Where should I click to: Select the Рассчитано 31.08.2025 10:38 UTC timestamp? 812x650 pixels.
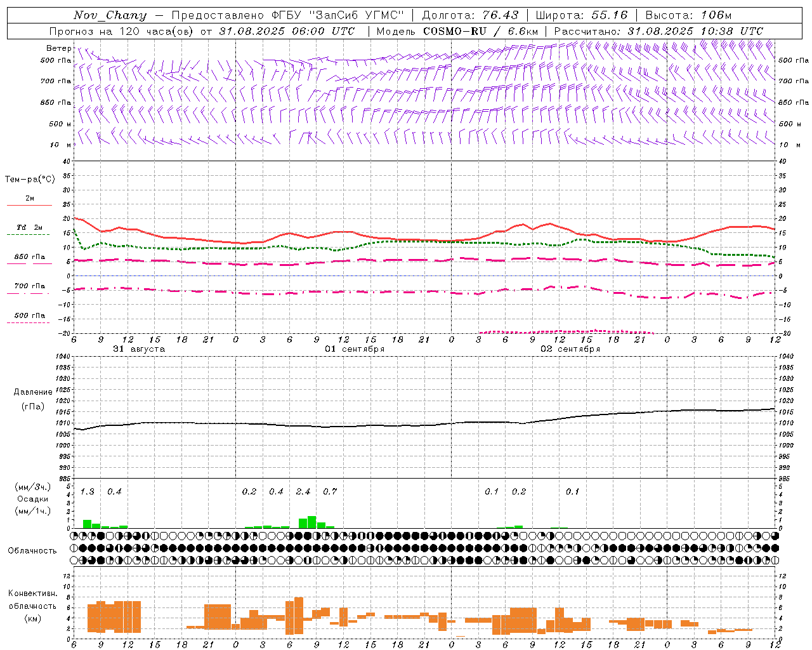click(x=658, y=31)
